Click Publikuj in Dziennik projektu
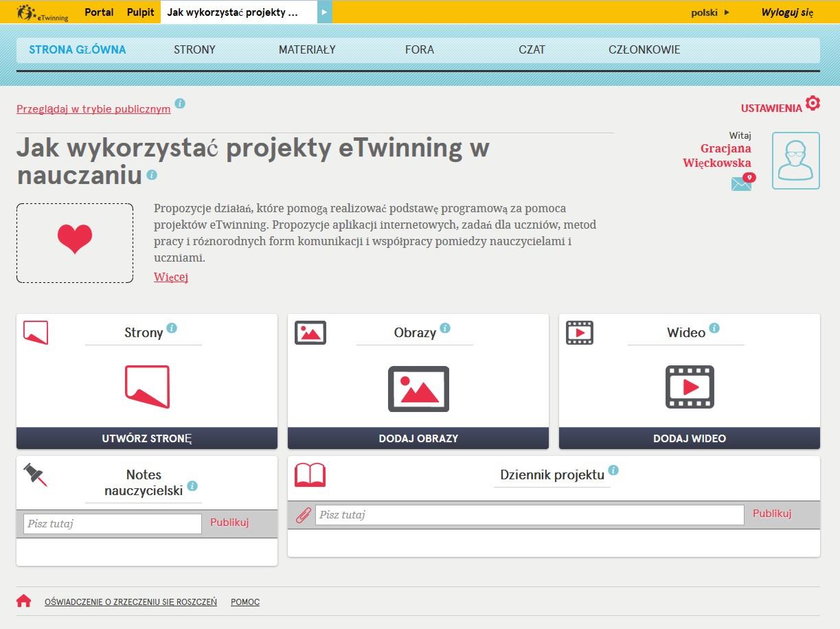This screenshot has width=840, height=629. coord(772,513)
